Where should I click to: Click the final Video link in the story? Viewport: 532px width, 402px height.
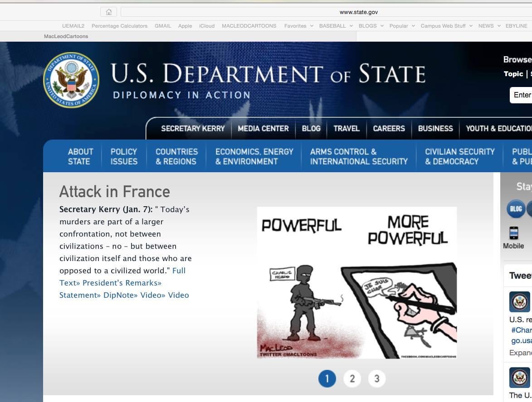[x=178, y=295]
